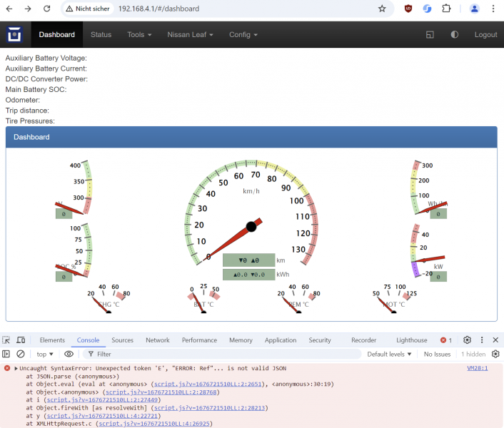Screen dimensions: 504x428
Task: Switch to the Lighthouse tab
Action: (412, 340)
